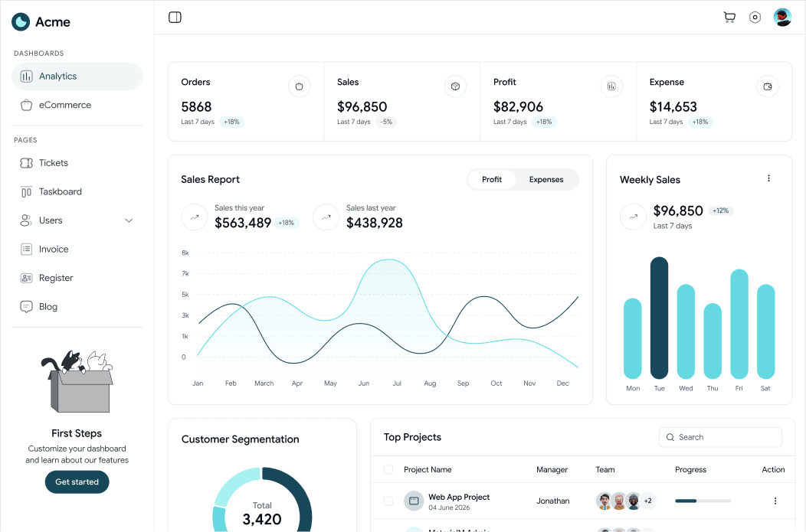Click the Team avatars in Web App Project row

point(626,501)
